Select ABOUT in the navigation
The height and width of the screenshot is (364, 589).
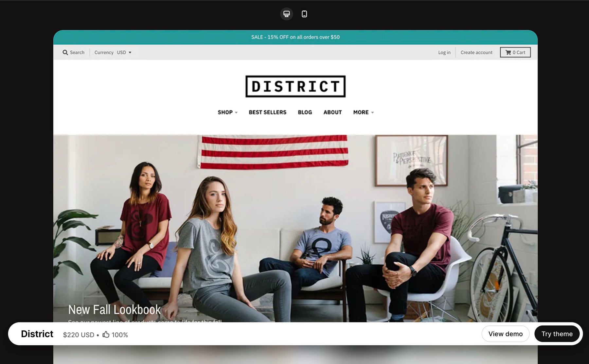(x=332, y=112)
